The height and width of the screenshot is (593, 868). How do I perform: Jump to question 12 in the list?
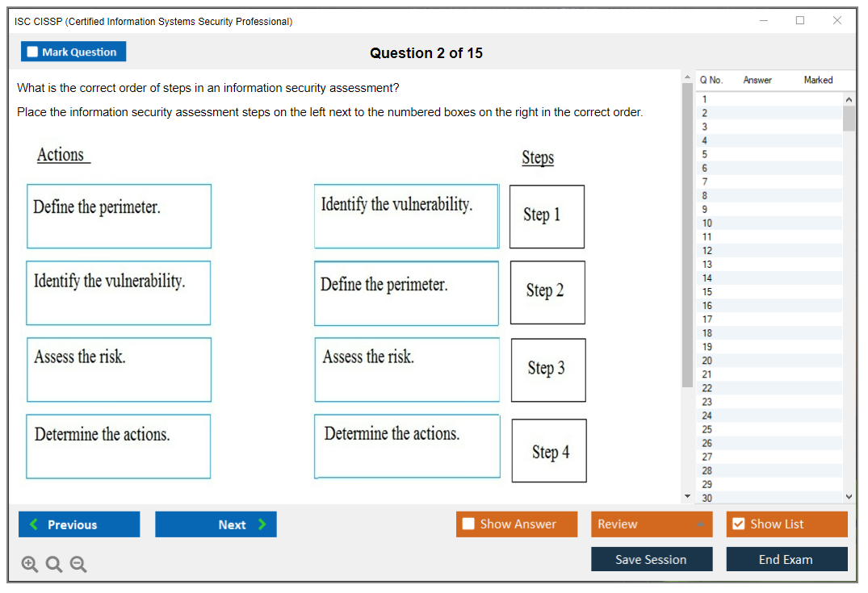pyautogui.click(x=707, y=250)
